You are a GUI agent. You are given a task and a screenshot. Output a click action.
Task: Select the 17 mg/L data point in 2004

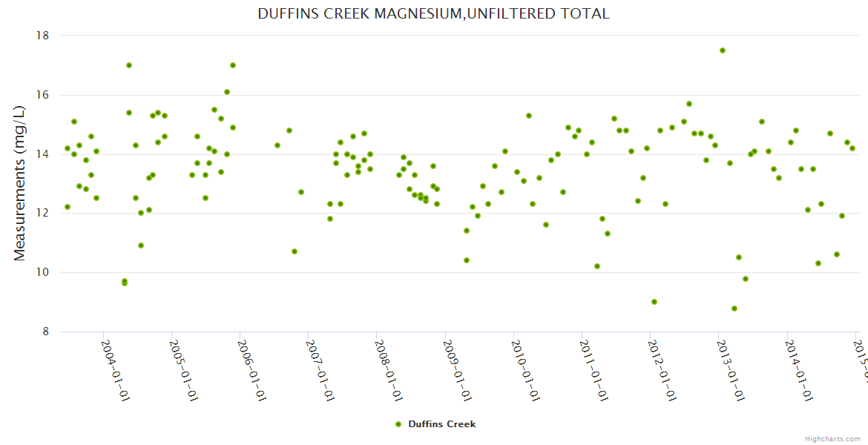[x=129, y=65]
